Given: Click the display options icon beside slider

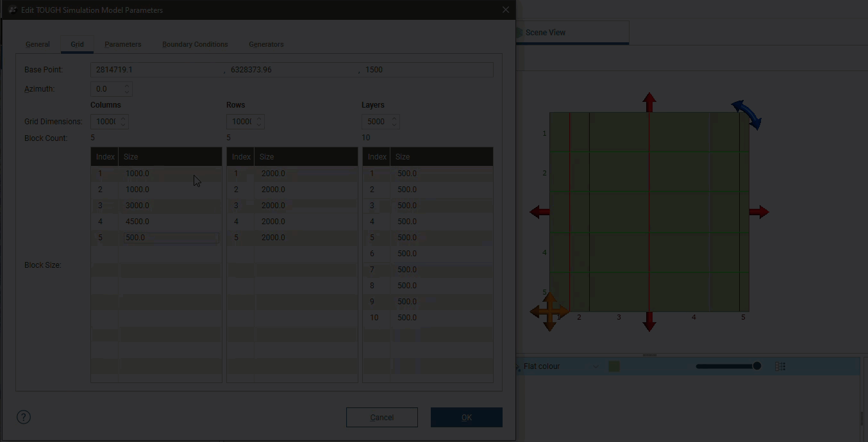Looking at the screenshot, I should [x=780, y=366].
